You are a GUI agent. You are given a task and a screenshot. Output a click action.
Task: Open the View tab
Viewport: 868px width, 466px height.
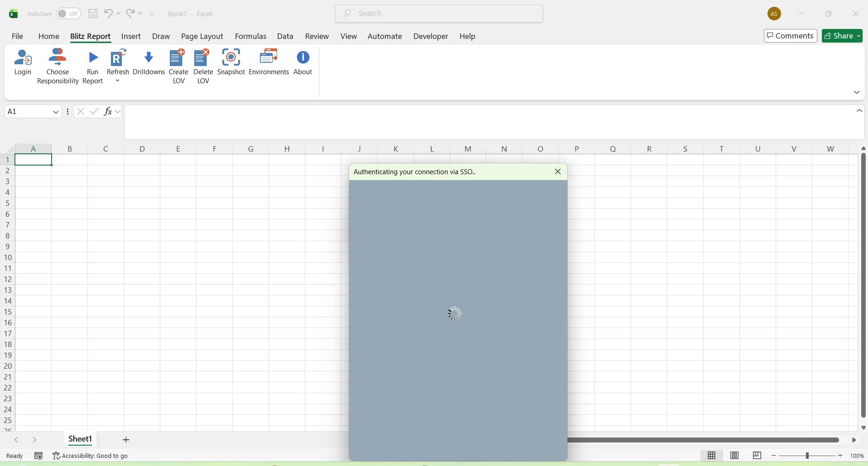[349, 36]
